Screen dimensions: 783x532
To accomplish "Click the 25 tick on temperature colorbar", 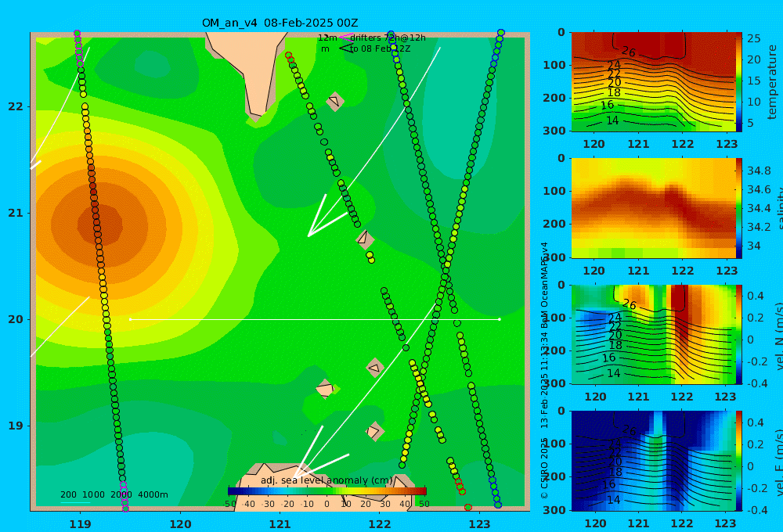I will click(x=754, y=38).
